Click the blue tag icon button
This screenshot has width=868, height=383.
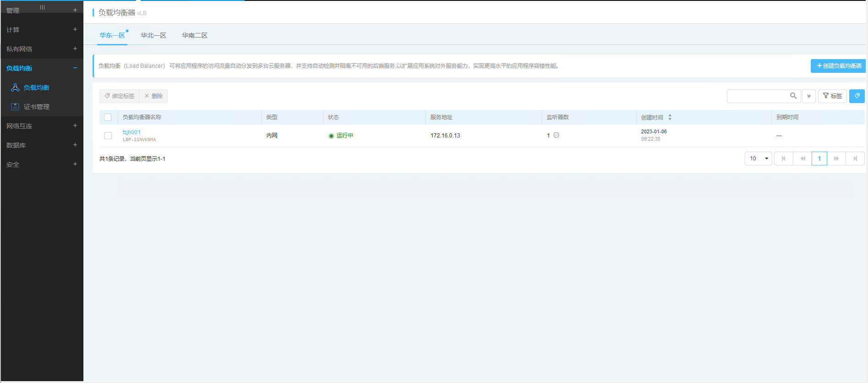click(857, 96)
